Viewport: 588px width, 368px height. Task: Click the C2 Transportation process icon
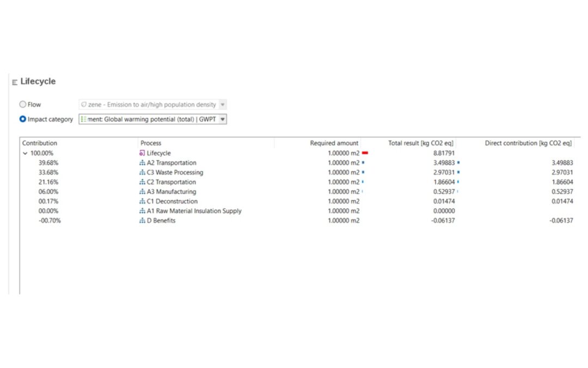[x=143, y=182]
